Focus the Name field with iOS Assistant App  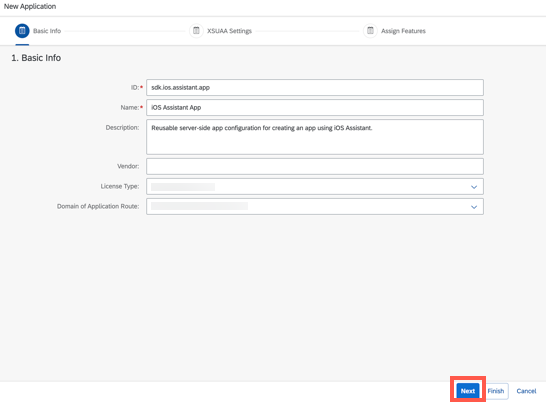pos(315,108)
